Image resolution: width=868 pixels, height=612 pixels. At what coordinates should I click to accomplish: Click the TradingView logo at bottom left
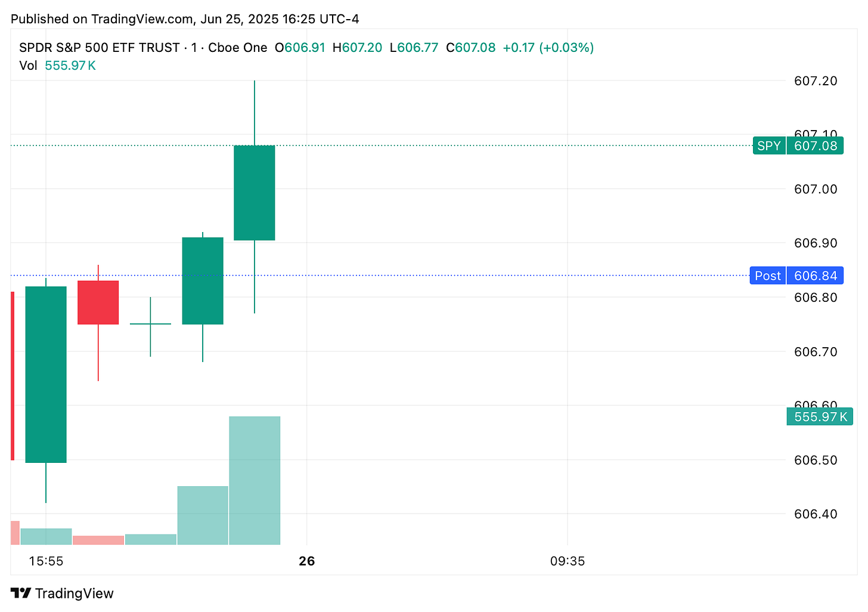pyautogui.click(x=62, y=593)
